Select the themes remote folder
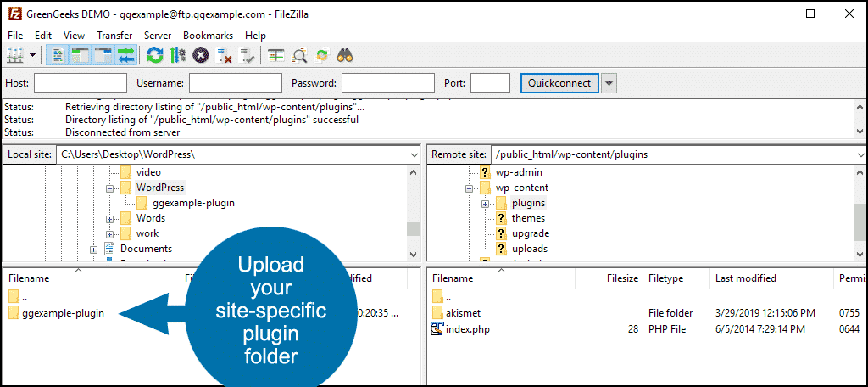The height and width of the screenshot is (387, 868). (x=528, y=218)
